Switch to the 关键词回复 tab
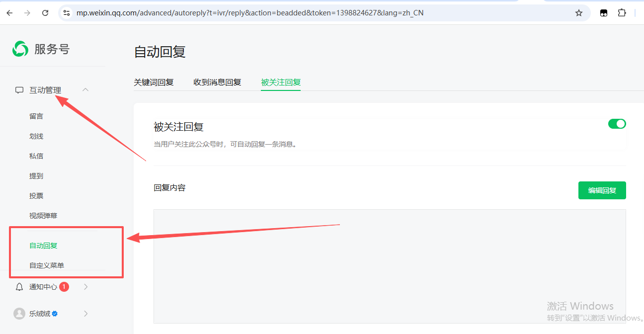This screenshot has height=334, width=644. (154, 83)
